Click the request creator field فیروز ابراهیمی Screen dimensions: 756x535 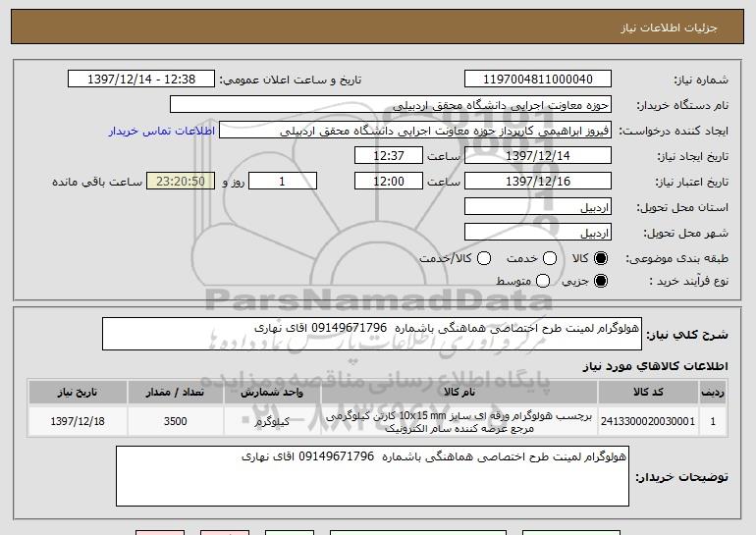tap(415, 131)
